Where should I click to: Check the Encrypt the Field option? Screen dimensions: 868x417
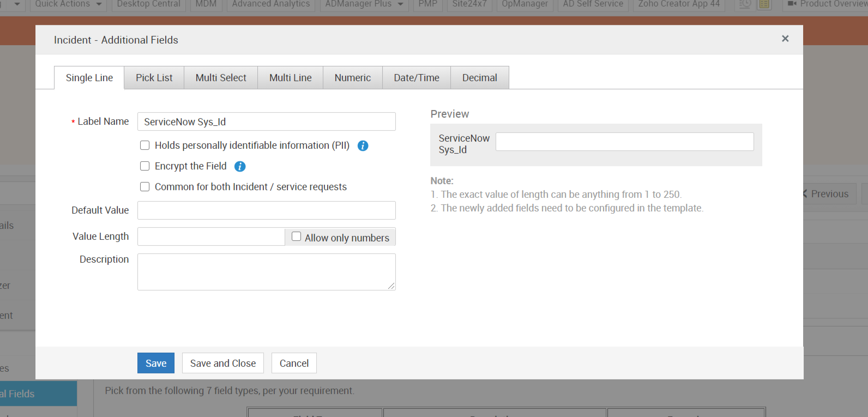point(144,166)
